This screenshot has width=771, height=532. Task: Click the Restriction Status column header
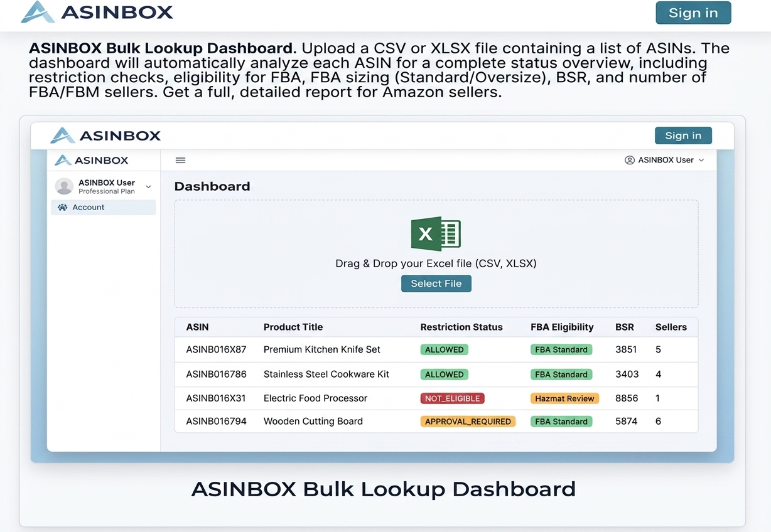[x=461, y=327]
